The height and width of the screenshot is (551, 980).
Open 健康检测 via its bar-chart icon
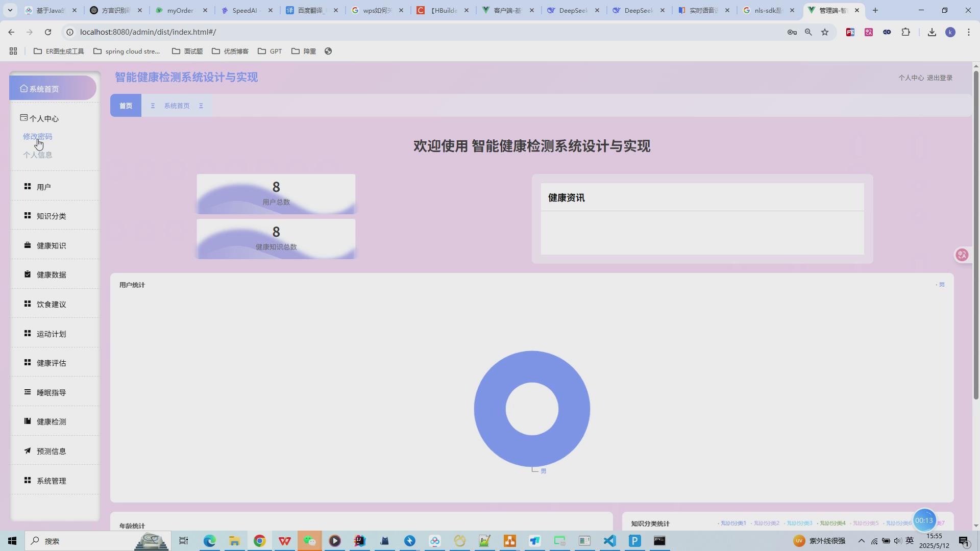(28, 421)
